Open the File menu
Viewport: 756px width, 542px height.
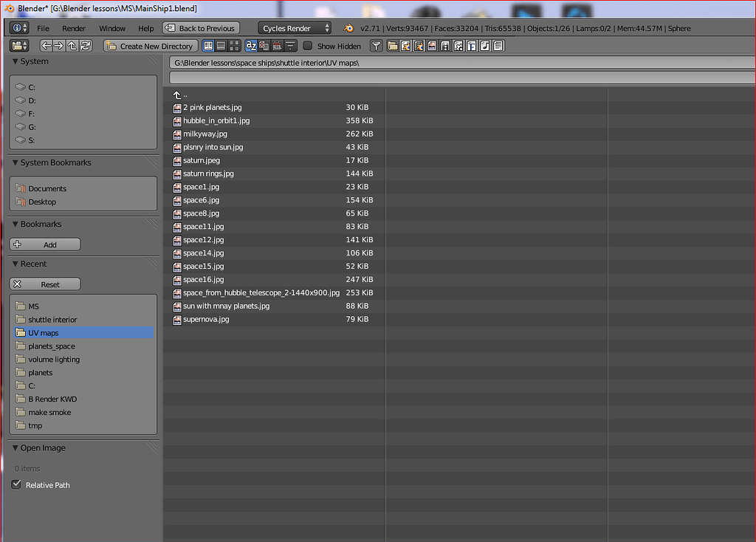click(43, 29)
